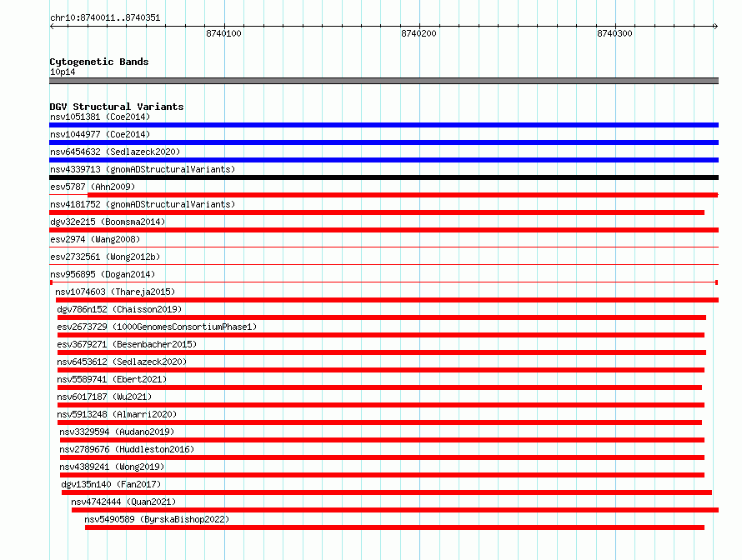
Task: Open nsv5913248 (Almarri2020) label
Action: tap(117, 414)
